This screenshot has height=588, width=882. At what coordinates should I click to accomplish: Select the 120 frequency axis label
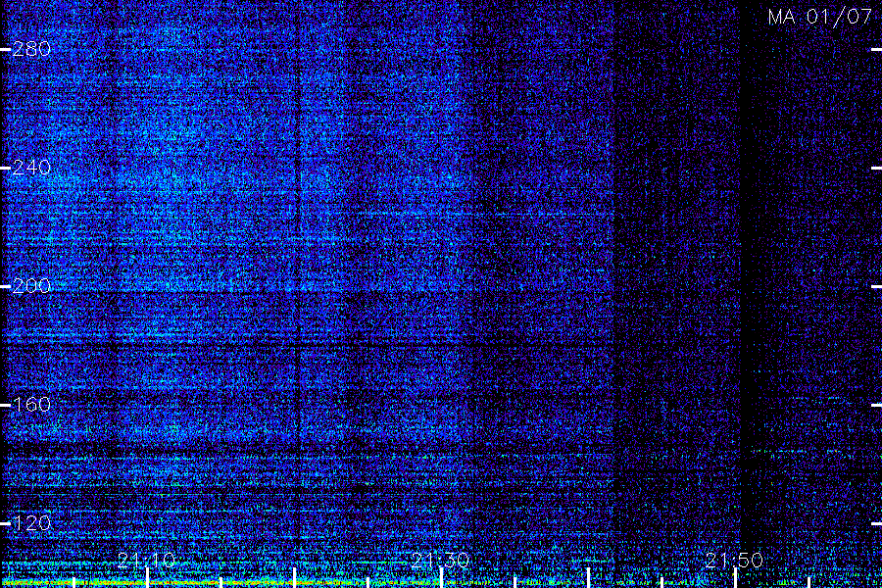click(x=31, y=523)
